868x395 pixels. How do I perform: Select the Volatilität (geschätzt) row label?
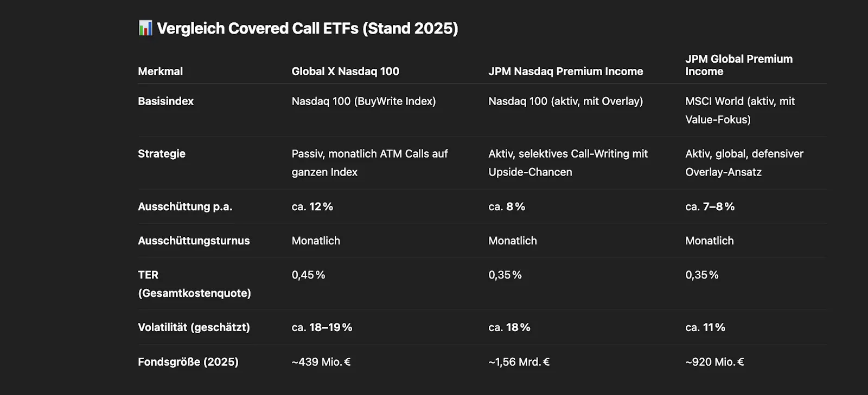pos(194,327)
